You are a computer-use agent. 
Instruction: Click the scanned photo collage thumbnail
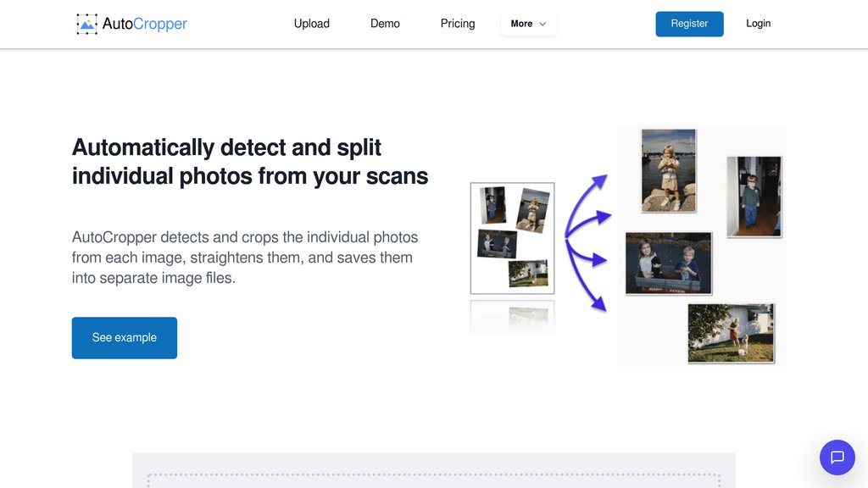pos(513,238)
